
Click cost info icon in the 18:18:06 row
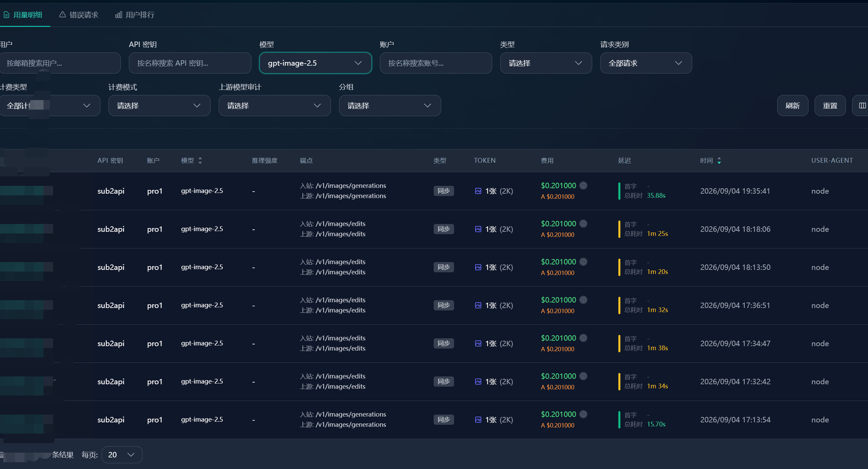pos(584,223)
